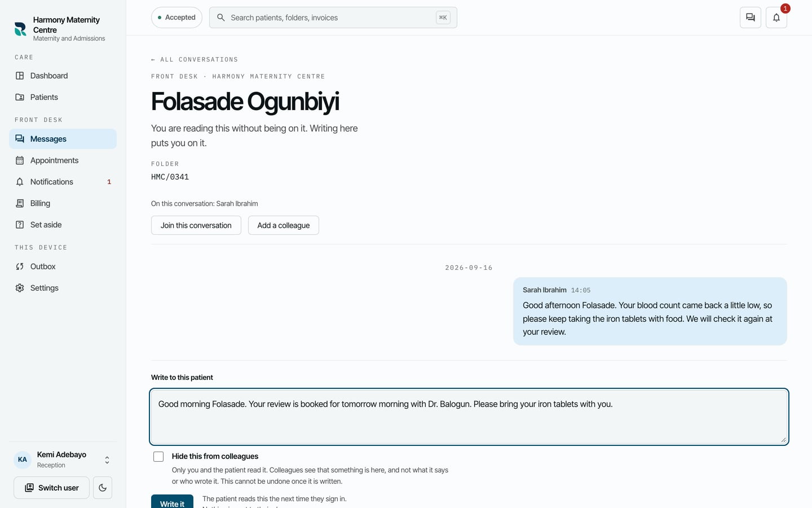Click the Billing receipt icon
Screen dimensions: 812x508
pyautogui.click(x=20, y=203)
